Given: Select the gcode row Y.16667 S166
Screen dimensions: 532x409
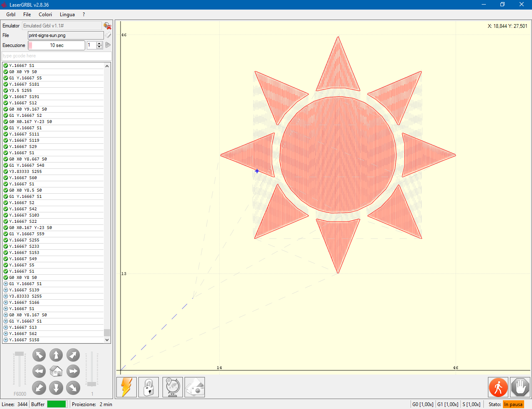Looking at the screenshot, I should pyautogui.click(x=53, y=302).
